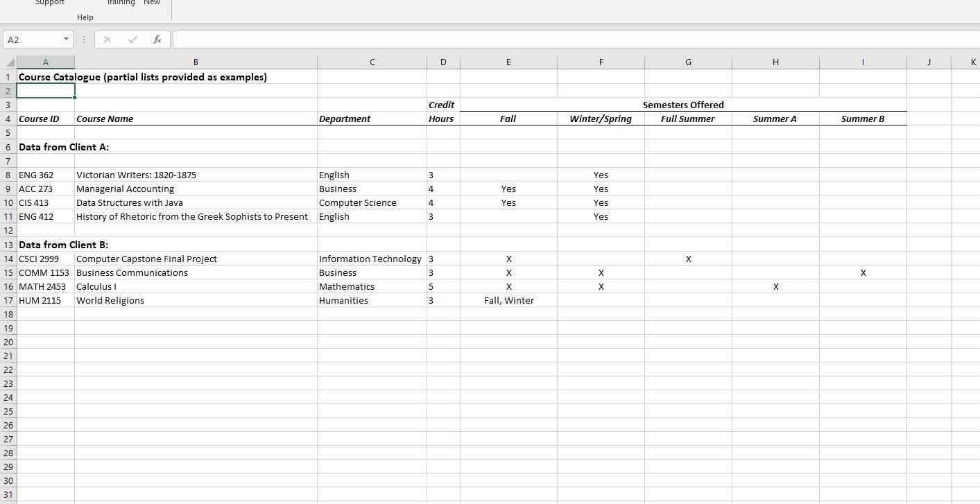Select the Summer B header cell
The width and height of the screenshot is (980, 504).
(x=863, y=119)
